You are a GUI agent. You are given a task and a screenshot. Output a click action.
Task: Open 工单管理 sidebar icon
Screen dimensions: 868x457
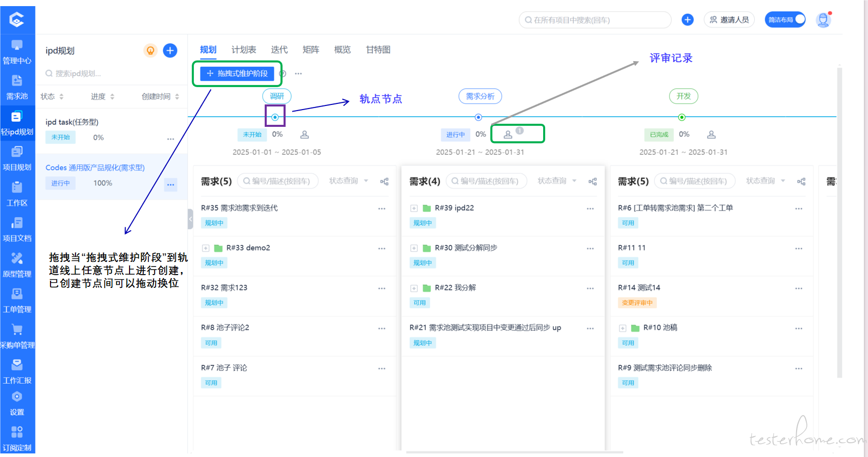[x=17, y=301]
